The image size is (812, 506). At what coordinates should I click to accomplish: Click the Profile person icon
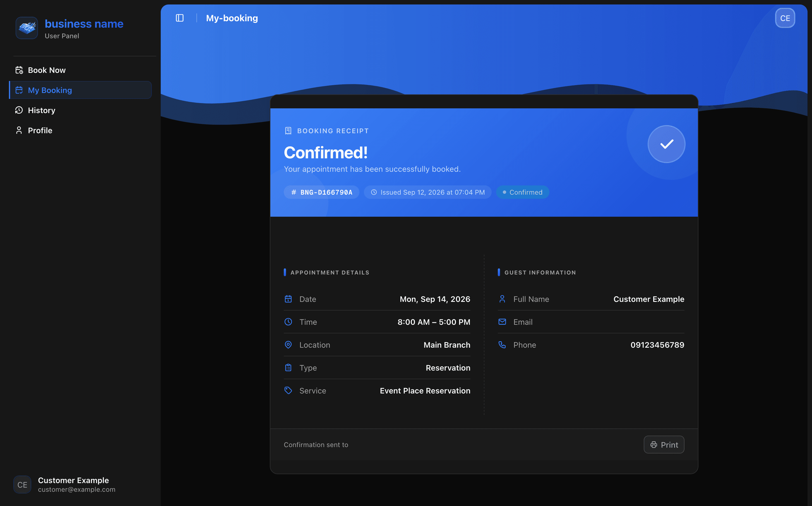(19, 130)
